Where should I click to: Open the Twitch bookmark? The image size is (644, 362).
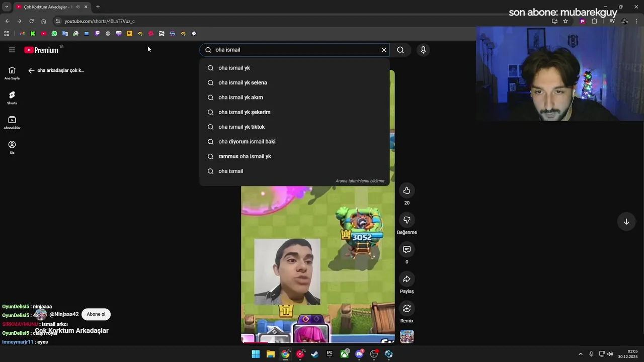(x=97, y=34)
